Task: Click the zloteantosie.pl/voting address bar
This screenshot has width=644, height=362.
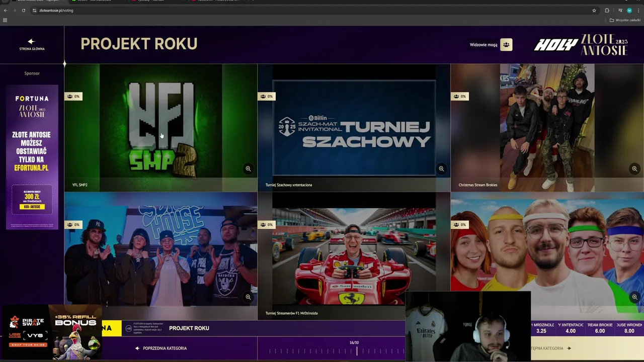Action: tap(312, 10)
